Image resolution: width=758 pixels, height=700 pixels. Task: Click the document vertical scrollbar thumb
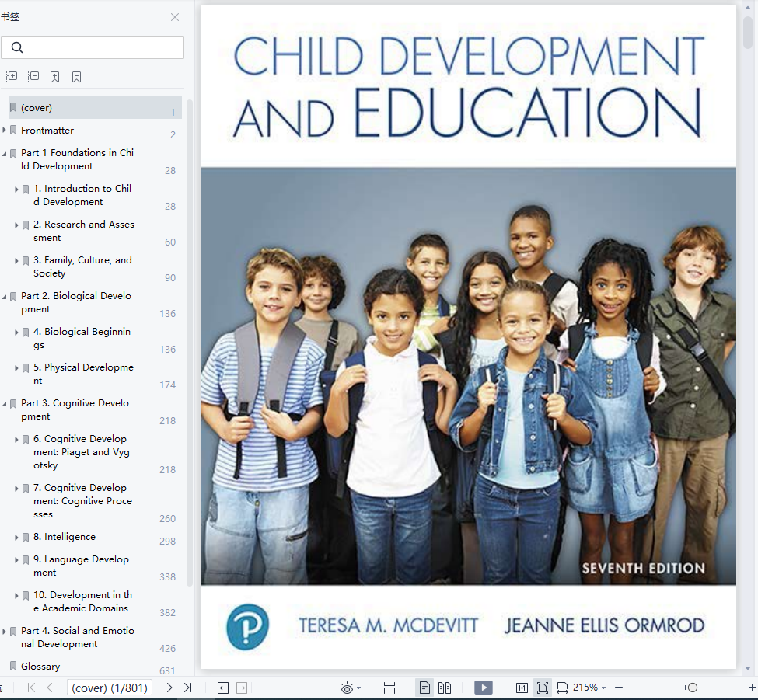(x=748, y=32)
